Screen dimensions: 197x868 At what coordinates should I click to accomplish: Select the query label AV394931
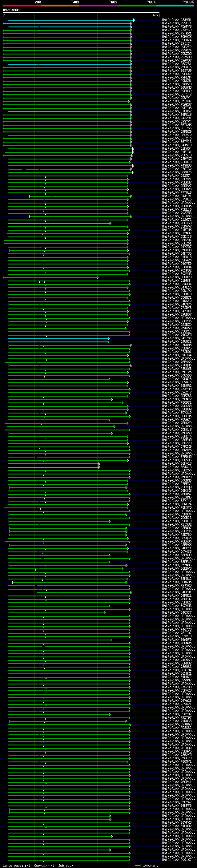(11, 10)
